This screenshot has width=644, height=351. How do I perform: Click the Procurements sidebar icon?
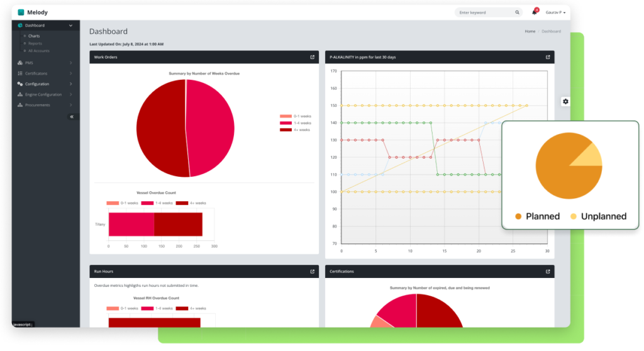(19, 105)
